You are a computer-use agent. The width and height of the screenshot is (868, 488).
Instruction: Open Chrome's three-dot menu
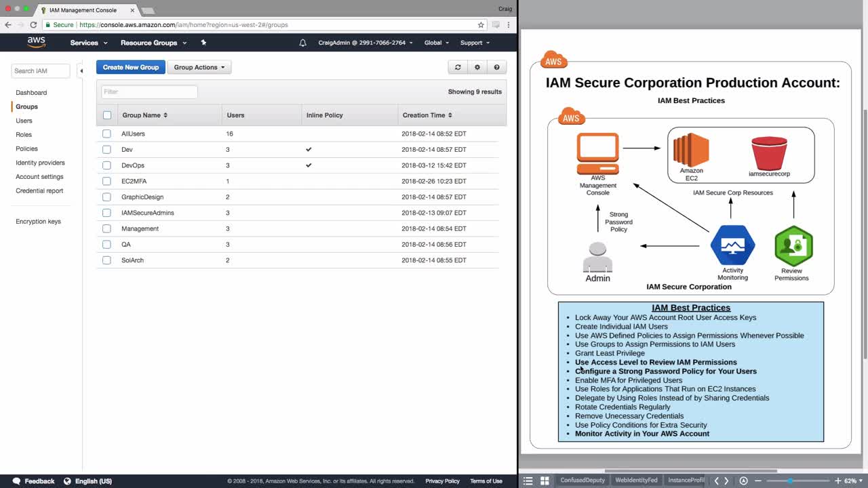pyautogui.click(x=509, y=24)
